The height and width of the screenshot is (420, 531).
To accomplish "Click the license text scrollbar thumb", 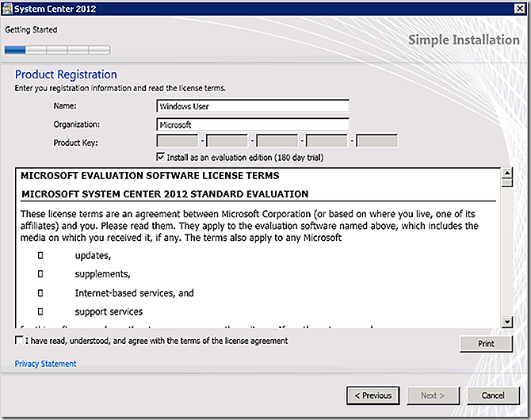I will click(507, 183).
